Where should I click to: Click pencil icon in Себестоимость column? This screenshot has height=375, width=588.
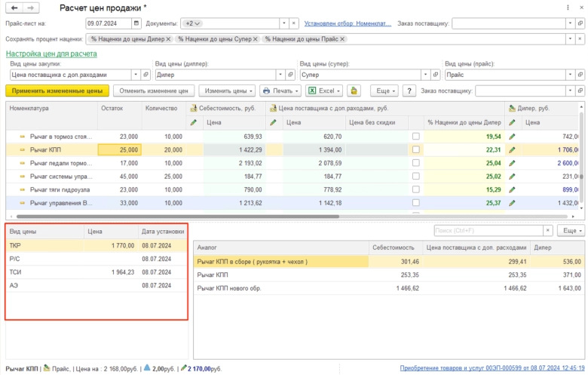tap(193, 121)
